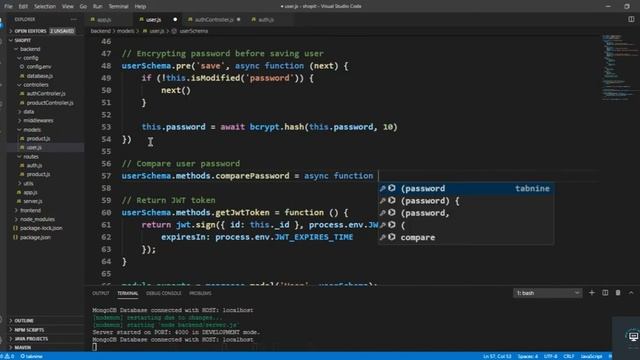Image resolution: width=640 pixels, height=360 pixels.
Task: Switch to the auth.js editor tab
Action: point(265,20)
